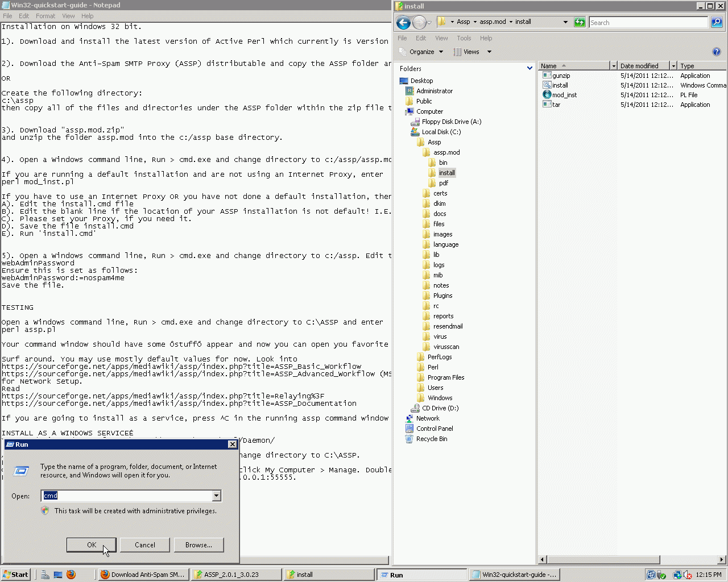Screen dimensions: 728x582
Task: Click the safely remove hardware tray icon
Action: click(x=661, y=575)
